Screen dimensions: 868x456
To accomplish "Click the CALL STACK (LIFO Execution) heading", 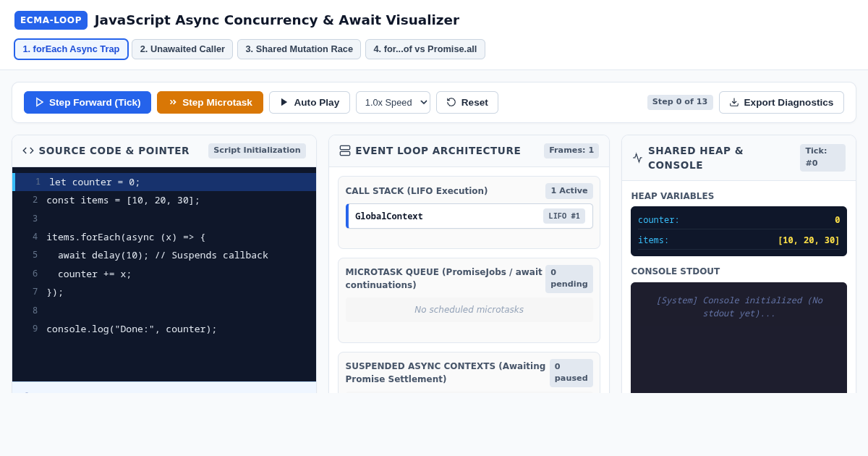I will (417, 191).
